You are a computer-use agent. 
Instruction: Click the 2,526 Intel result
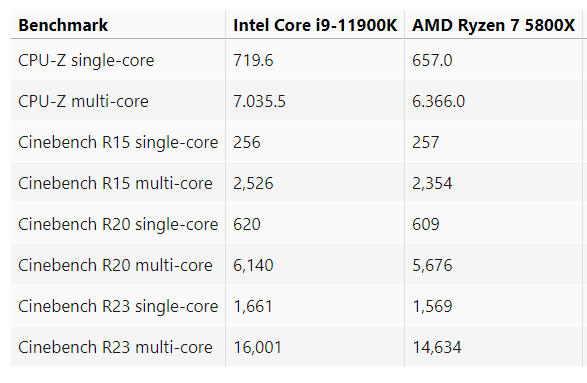click(x=253, y=183)
